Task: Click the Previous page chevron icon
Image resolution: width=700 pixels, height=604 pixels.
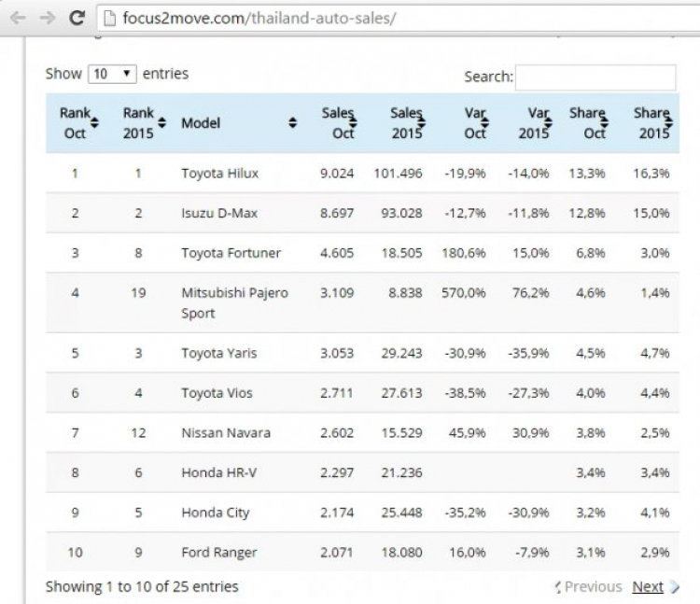Action: (x=558, y=587)
